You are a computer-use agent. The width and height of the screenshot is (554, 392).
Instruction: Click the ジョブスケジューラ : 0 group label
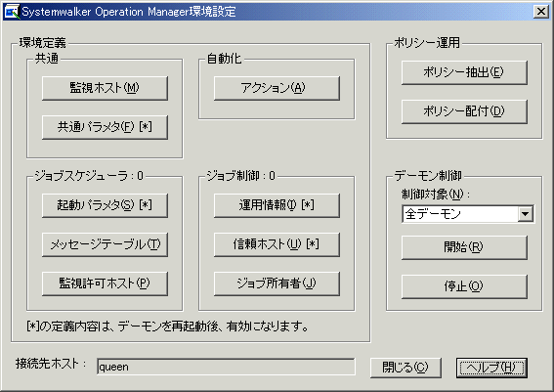89,176
